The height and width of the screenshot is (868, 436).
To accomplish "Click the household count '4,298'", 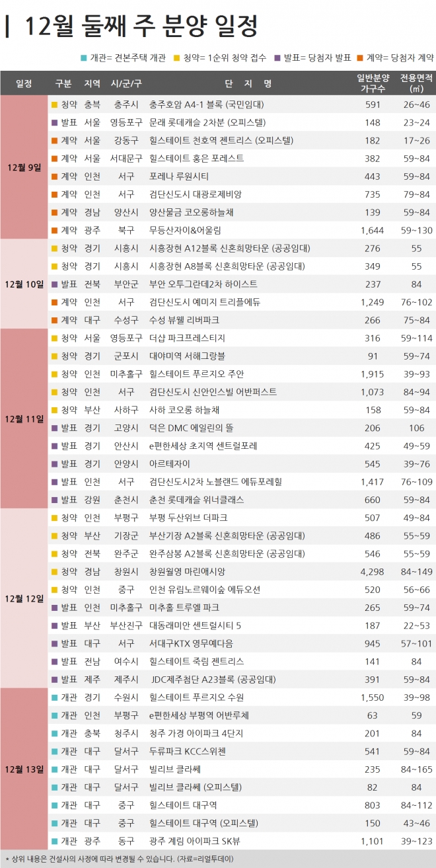I will tap(373, 571).
